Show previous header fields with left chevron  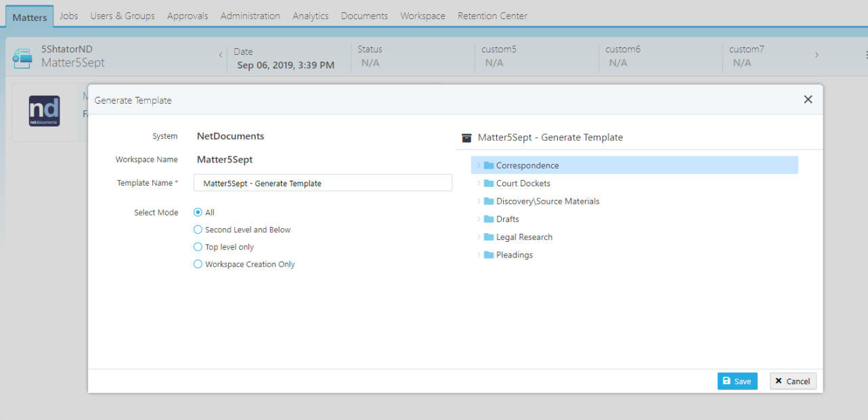[220, 55]
